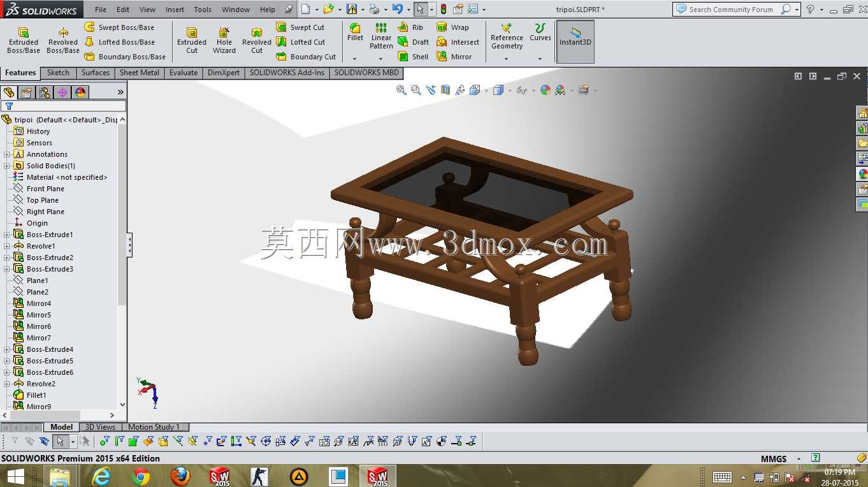Click the Section View icon
868x487 pixels.
[x=445, y=90]
